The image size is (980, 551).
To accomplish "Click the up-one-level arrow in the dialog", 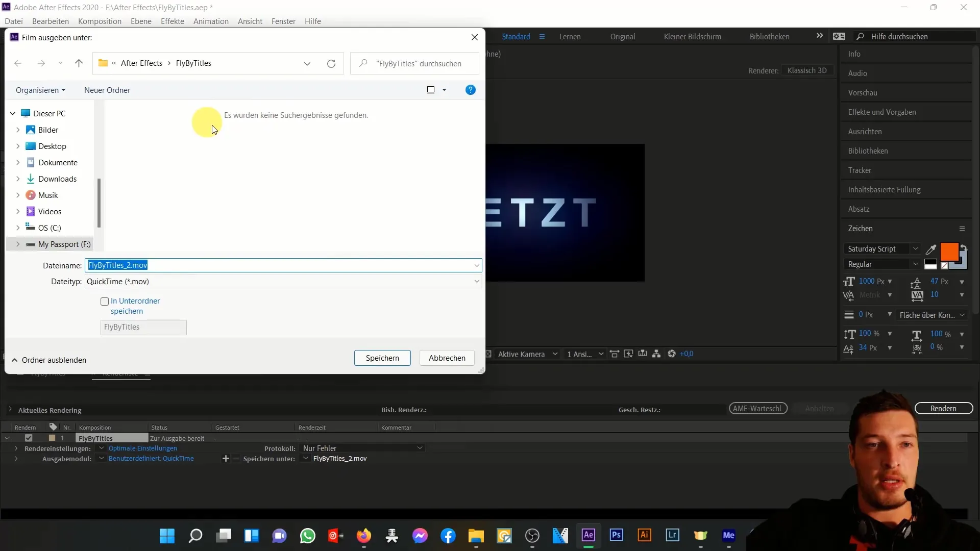I will [79, 63].
